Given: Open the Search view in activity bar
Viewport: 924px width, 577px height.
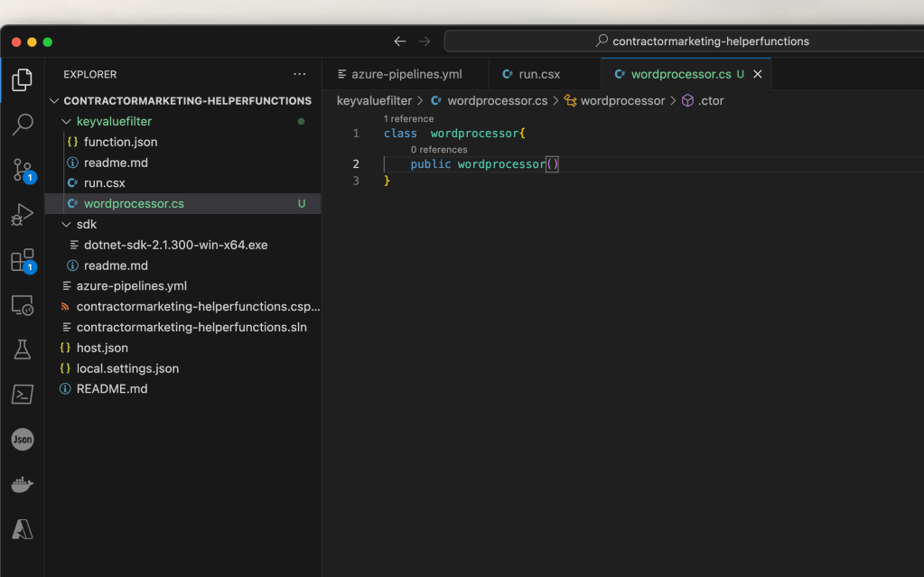Looking at the screenshot, I should [x=22, y=125].
